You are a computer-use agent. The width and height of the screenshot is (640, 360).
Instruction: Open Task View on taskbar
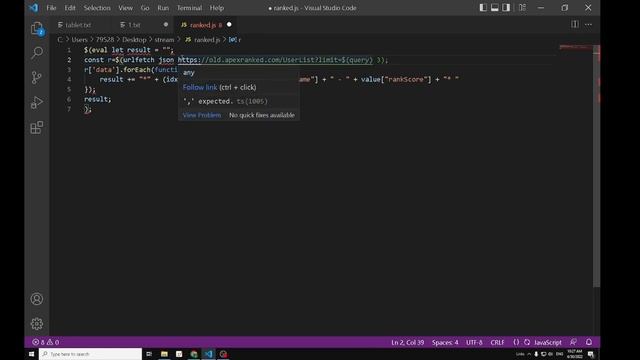(x=149, y=354)
